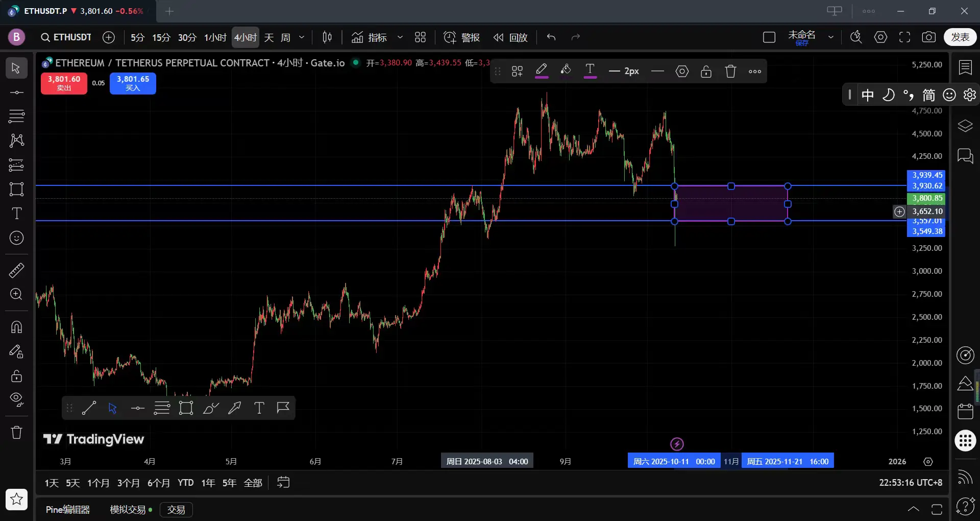The width and height of the screenshot is (980, 521).
Task: Toggle lock on the selected drawing
Action: 706,71
